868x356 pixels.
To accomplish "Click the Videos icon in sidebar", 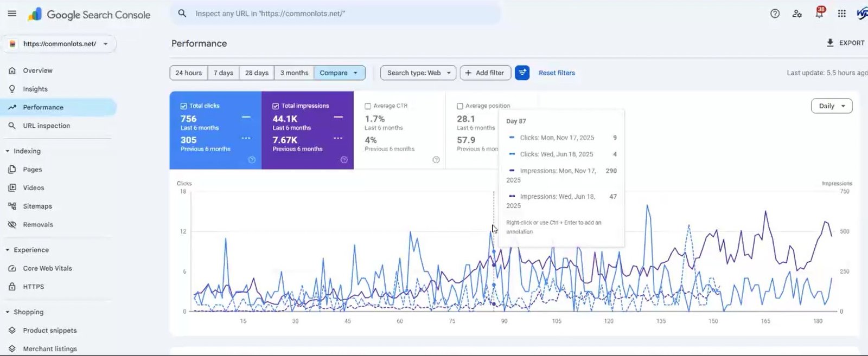I will tap(12, 188).
